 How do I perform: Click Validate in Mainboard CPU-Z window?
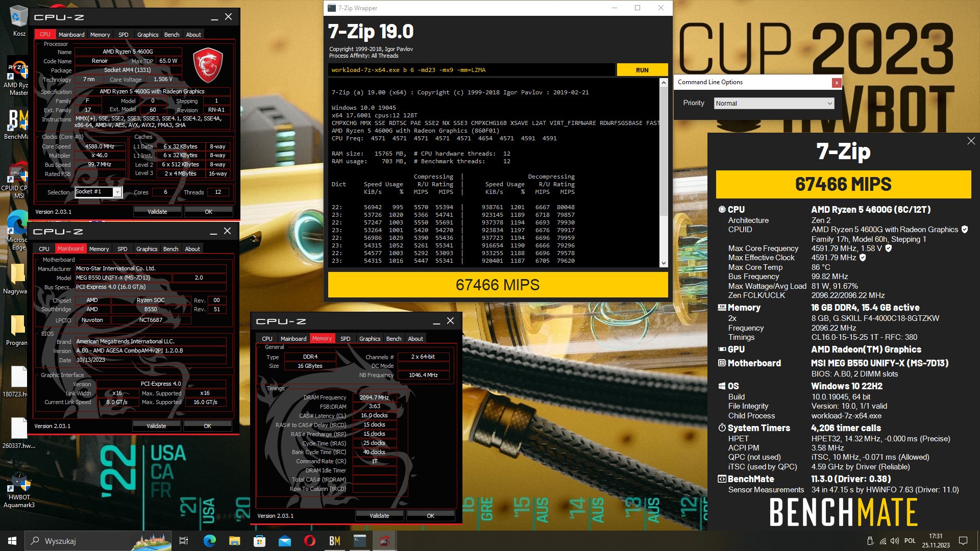click(156, 425)
